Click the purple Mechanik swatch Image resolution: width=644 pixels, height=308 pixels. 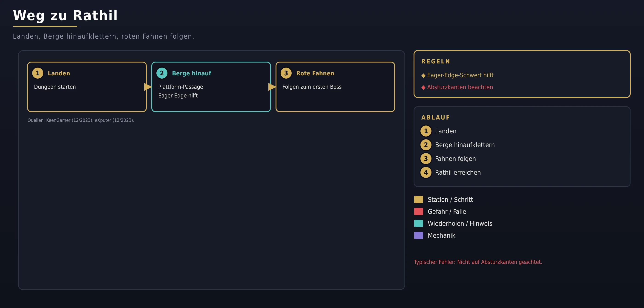tap(419, 236)
